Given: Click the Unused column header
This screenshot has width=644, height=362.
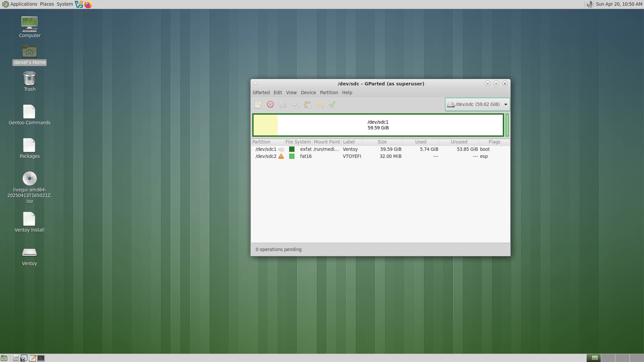Looking at the screenshot, I should (459, 142).
